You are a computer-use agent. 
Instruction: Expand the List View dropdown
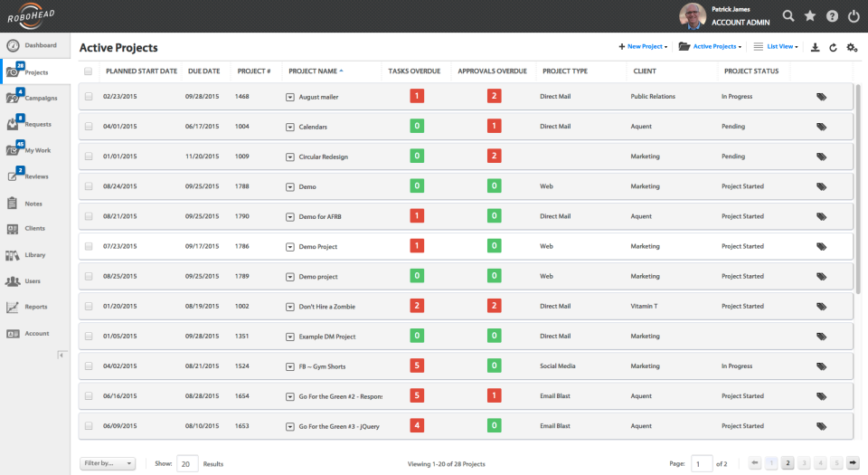(x=777, y=46)
